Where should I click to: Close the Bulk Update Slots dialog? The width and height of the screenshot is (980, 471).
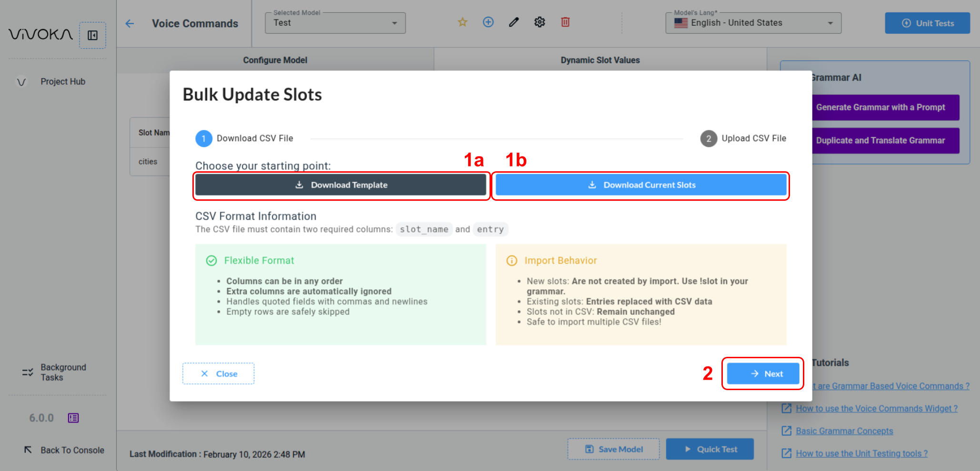coord(218,374)
